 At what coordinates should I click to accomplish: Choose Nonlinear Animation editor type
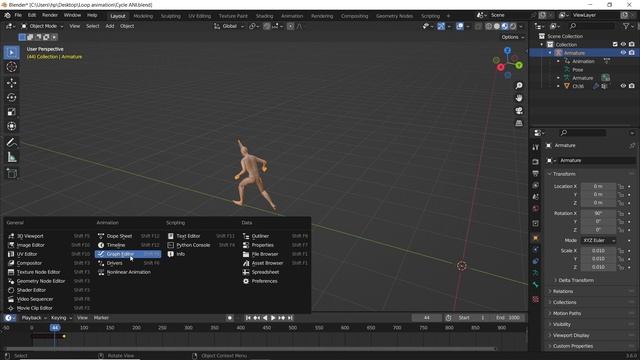[x=128, y=272]
